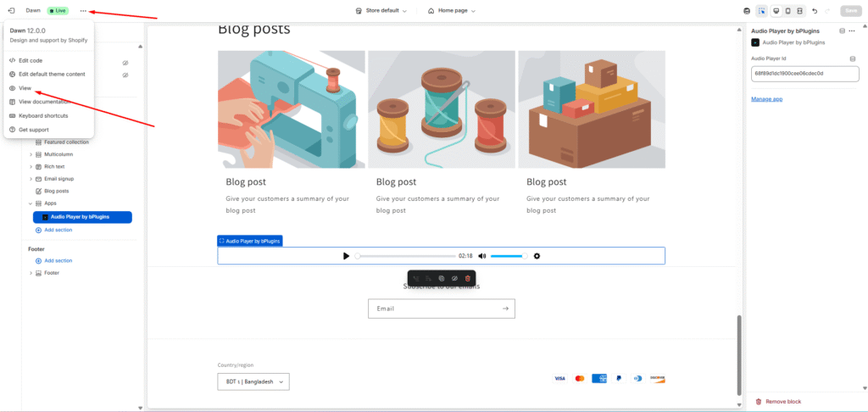Switch to desktop preview mode

pos(775,11)
